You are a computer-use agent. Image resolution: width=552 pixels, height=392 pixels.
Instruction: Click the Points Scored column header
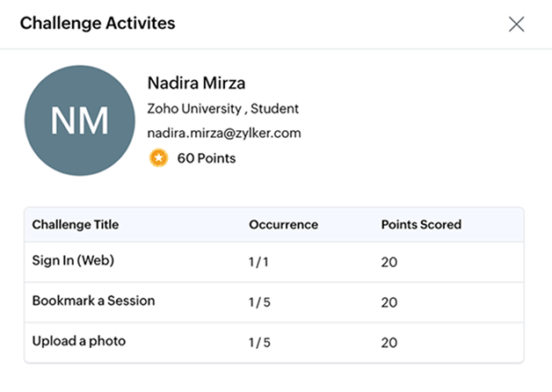421,225
